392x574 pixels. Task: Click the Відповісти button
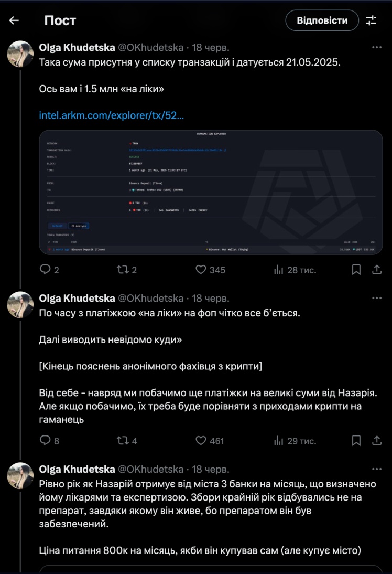pyautogui.click(x=322, y=20)
